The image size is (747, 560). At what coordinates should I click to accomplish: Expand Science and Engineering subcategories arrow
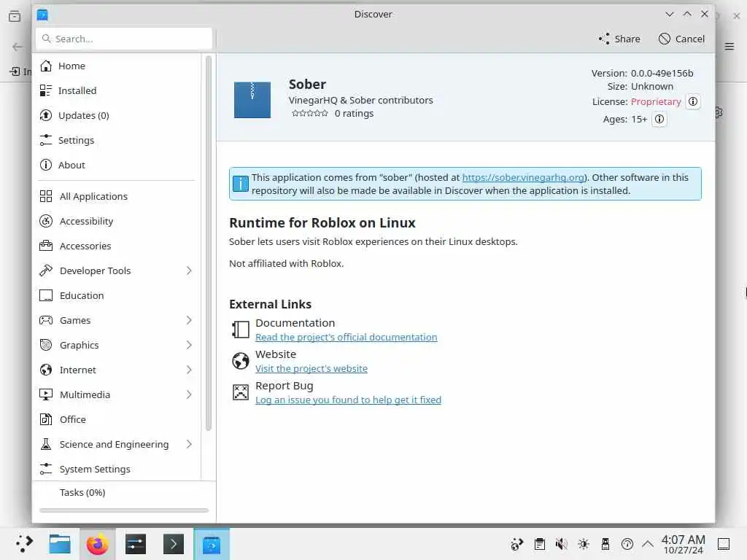tap(189, 444)
